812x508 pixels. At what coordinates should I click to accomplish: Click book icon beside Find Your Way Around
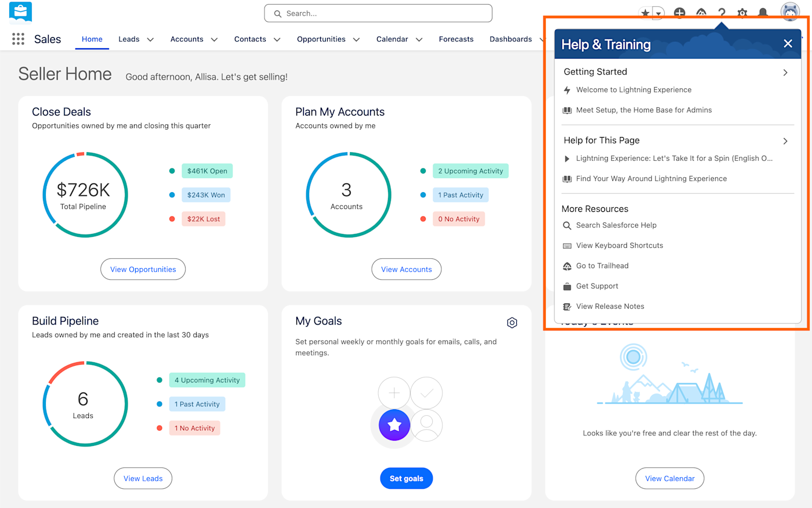pos(567,179)
